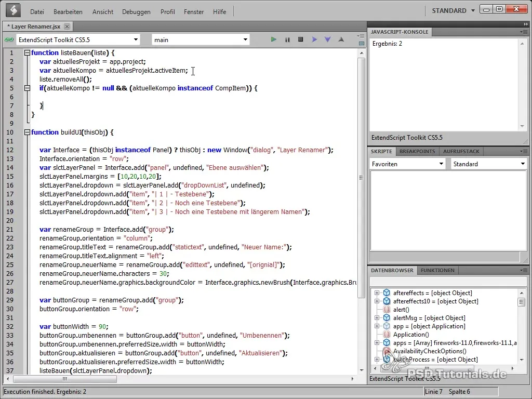This screenshot has height=399, width=532.
Task: Click the ExtendScript Toolkit app logo icon
Action: (x=13, y=11)
